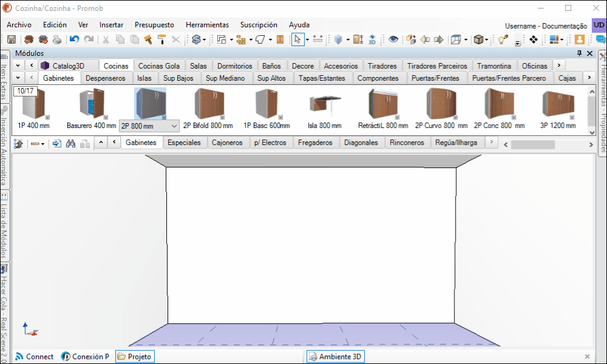Activate the arrow selection cursor tool

coord(297,39)
